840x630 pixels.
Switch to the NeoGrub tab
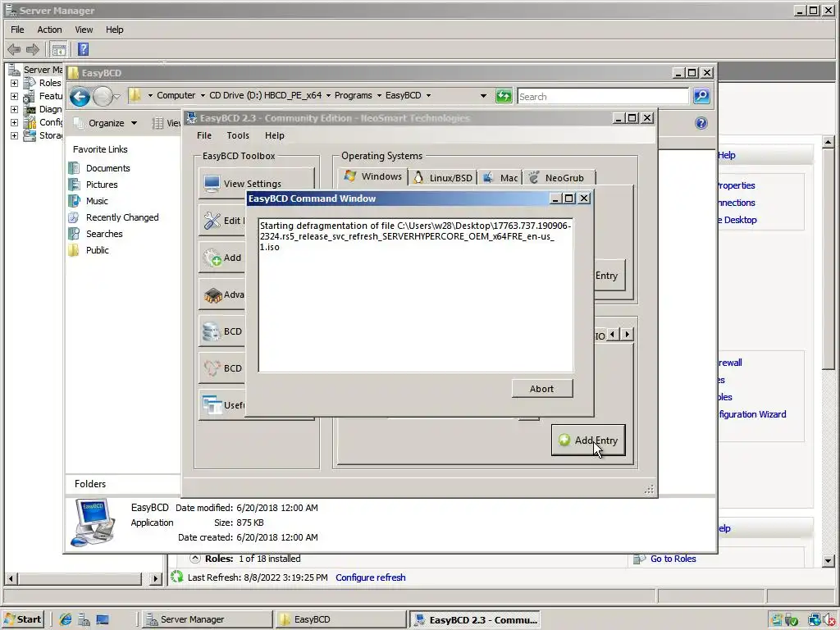558,178
